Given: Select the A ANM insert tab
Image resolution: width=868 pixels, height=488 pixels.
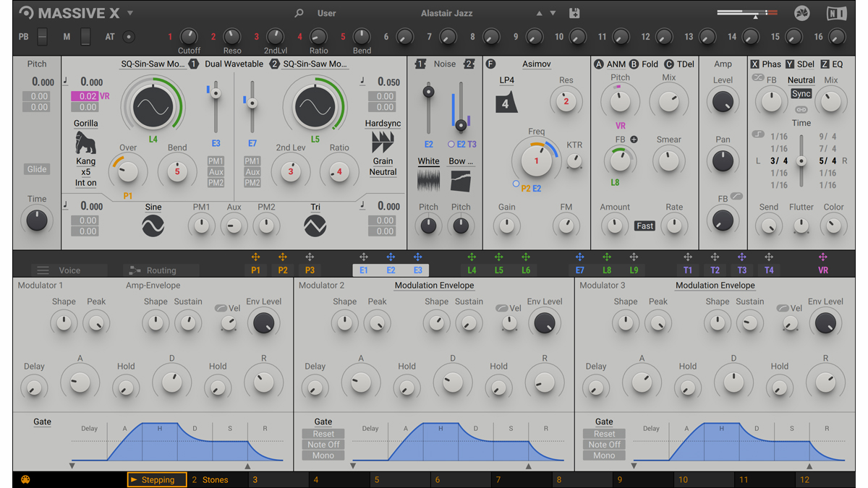Looking at the screenshot, I should 610,64.
